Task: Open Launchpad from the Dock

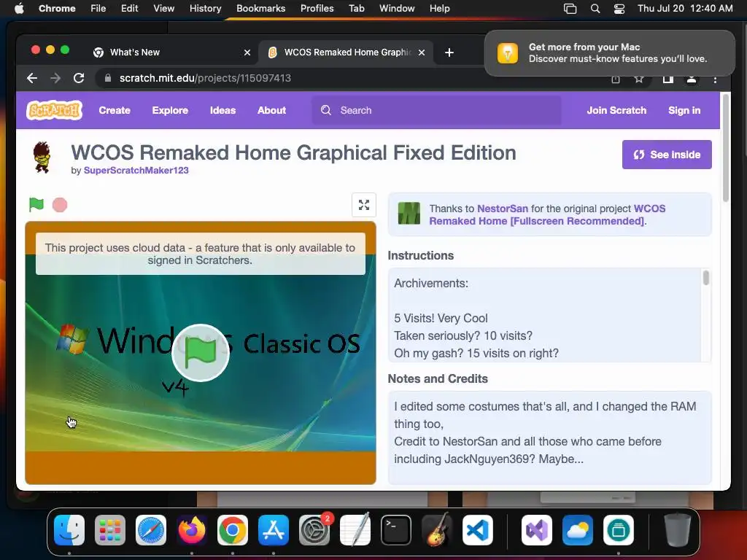Action: point(110,530)
